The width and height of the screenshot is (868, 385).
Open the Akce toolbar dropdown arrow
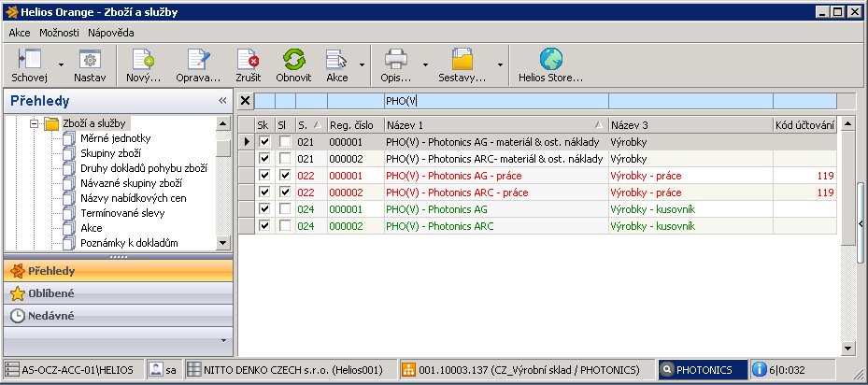(362, 64)
